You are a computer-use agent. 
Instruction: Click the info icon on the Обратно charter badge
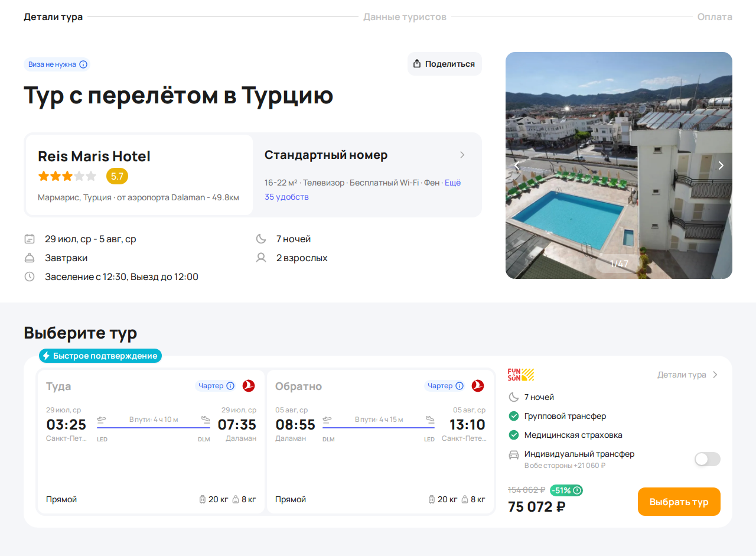tap(460, 386)
